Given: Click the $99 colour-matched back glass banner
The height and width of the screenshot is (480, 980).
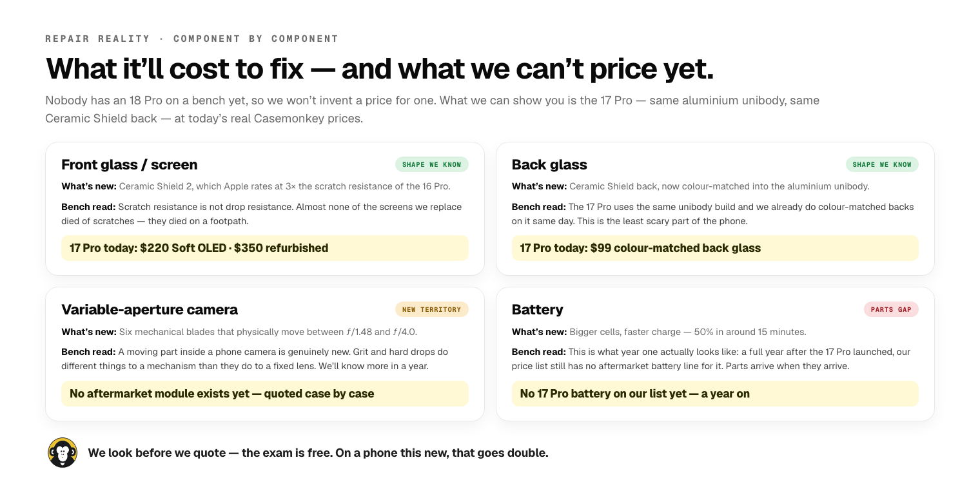Looking at the screenshot, I should (715, 248).
